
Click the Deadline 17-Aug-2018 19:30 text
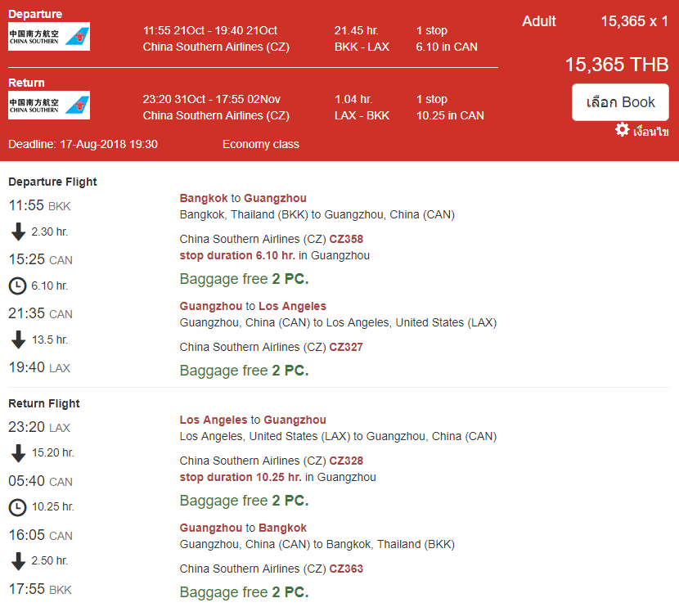coord(83,144)
